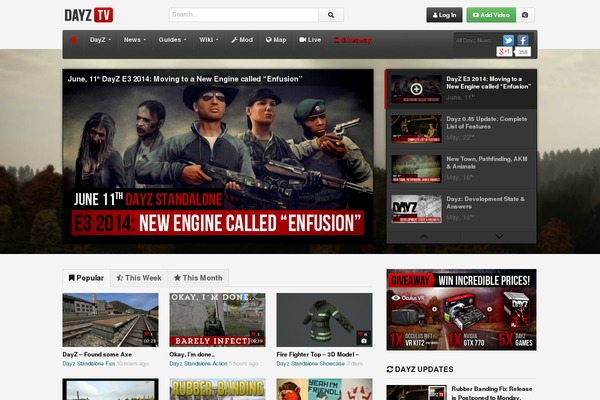Open the Found some Axe video thumbnail
The height and width of the screenshot is (400, 600).
point(111,320)
